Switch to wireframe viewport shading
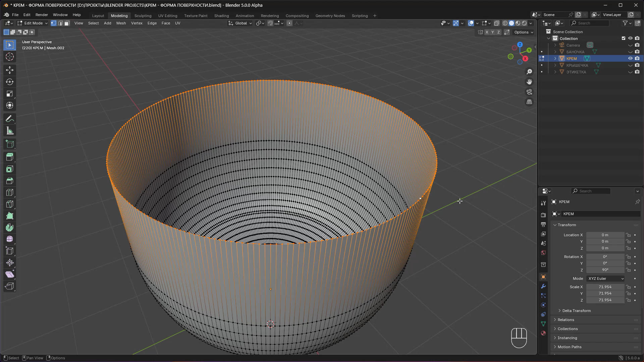 pyautogui.click(x=505, y=23)
